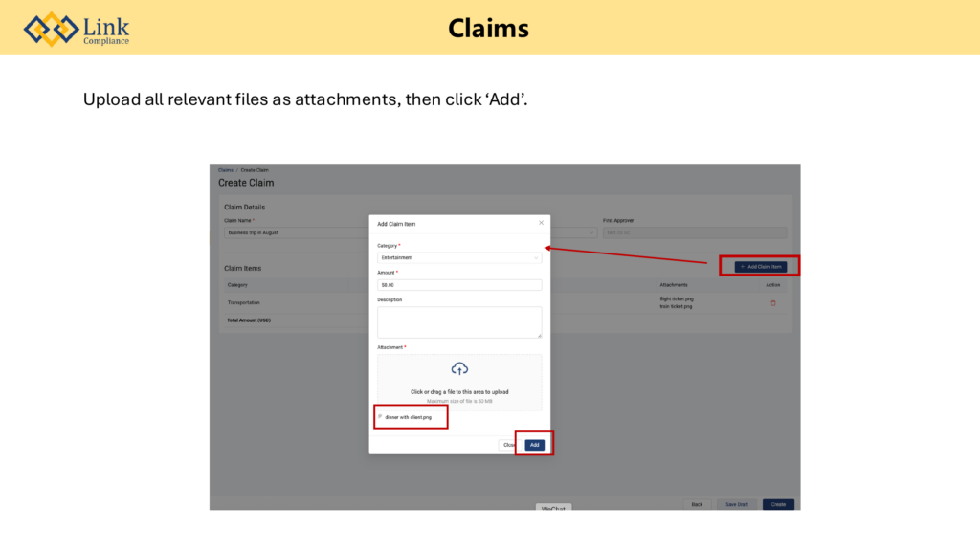Delete the Transportation claim item via trash icon
This screenshot has width=980, height=551.
pos(773,303)
